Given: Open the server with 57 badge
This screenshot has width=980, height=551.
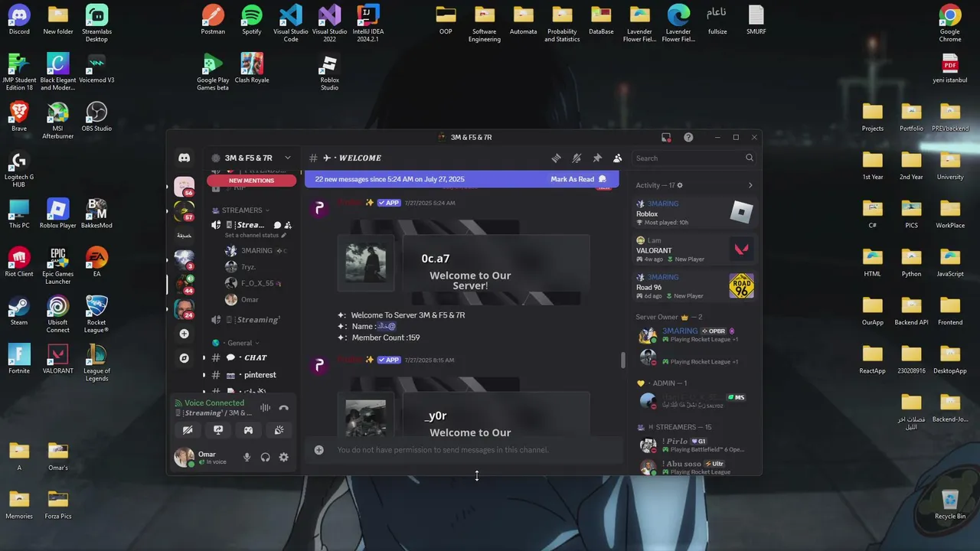Looking at the screenshot, I should (x=184, y=210).
